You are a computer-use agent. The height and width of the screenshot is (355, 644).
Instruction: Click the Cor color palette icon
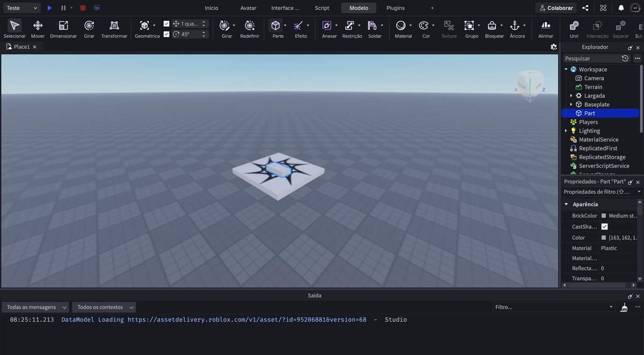click(423, 25)
